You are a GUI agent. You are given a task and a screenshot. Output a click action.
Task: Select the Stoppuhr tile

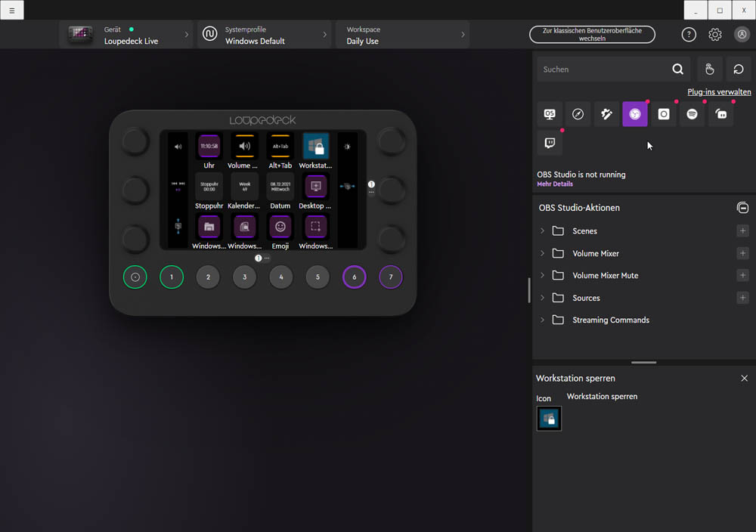point(209,186)
